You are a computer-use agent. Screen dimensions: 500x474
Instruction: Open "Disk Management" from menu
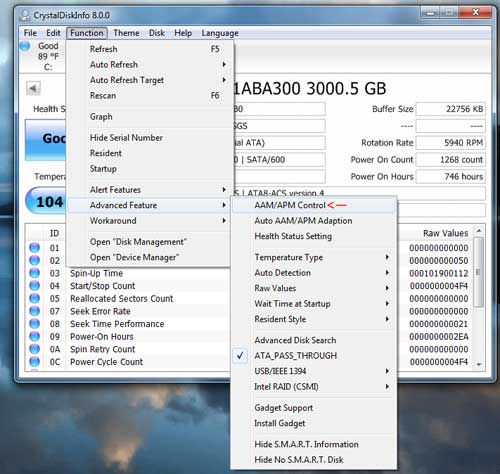(x=149, y=242)
